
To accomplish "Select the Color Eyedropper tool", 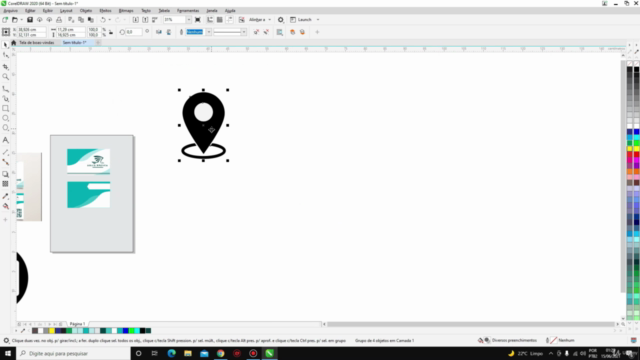I will 5,196.
